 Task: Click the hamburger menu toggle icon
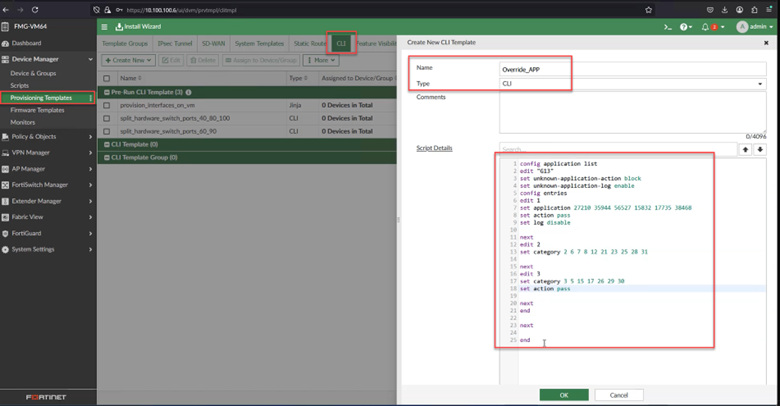click(104, 27)
